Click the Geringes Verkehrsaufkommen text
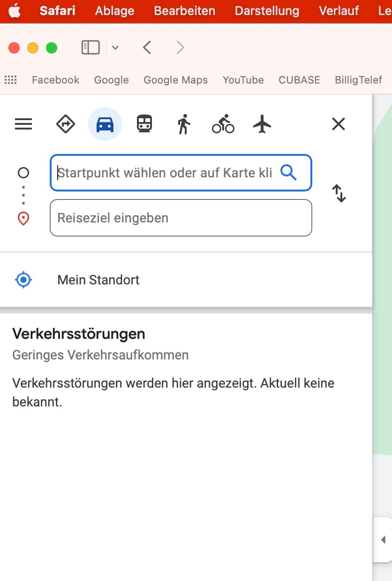392x581 pixels. 100,355
